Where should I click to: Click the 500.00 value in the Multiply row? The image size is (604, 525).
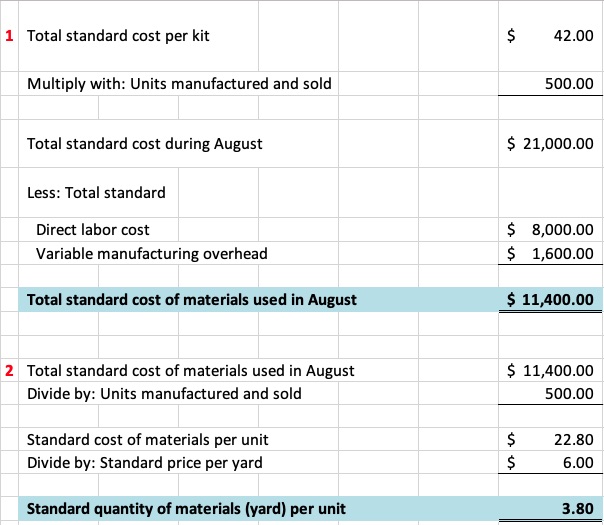point(568,83)
